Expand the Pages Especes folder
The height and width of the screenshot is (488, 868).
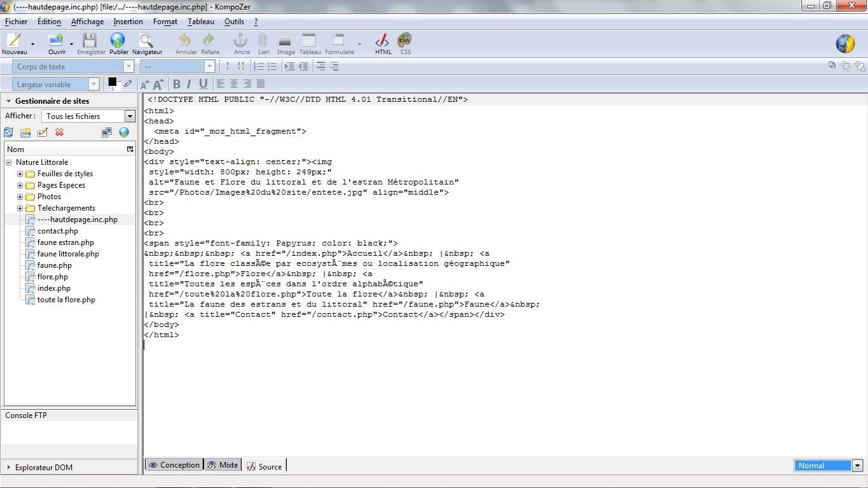point(20,185)
